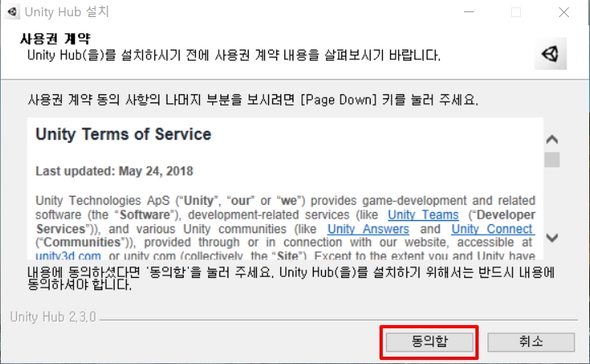Click the '사용권 계약' header title
This screenshot has height=364, width=590.
pyautogui.click(x=55, y=38)
